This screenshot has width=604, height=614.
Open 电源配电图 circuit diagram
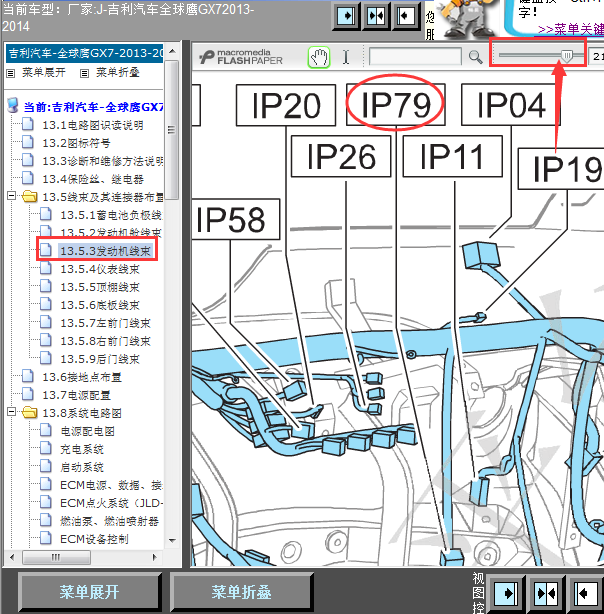pyautogui.click(x=87, y=432)
